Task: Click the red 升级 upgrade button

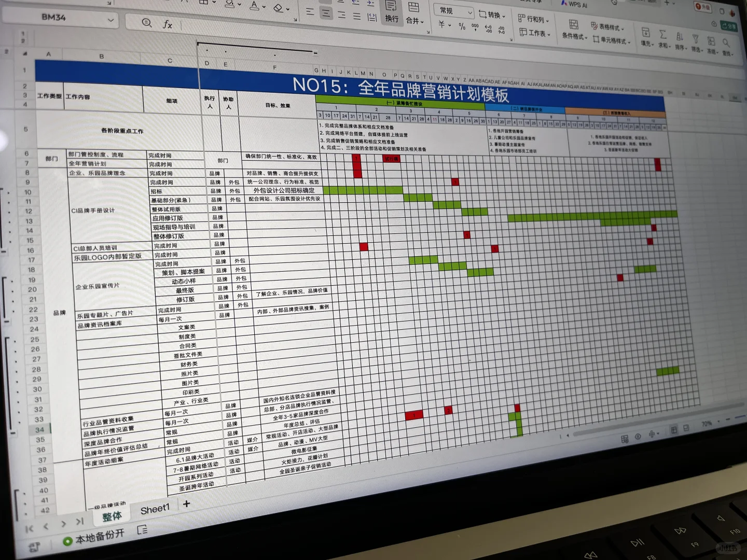Action: pyautogui.click(x=702, y=7)
